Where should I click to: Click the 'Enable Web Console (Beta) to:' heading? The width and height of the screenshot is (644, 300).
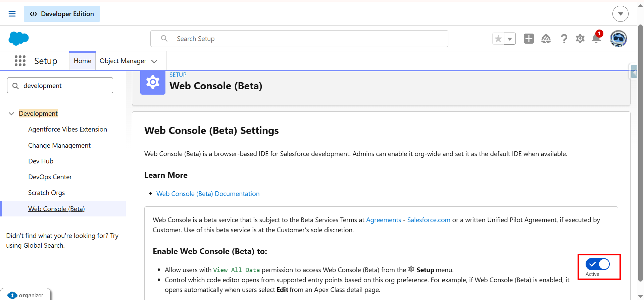tap(210, 251)
